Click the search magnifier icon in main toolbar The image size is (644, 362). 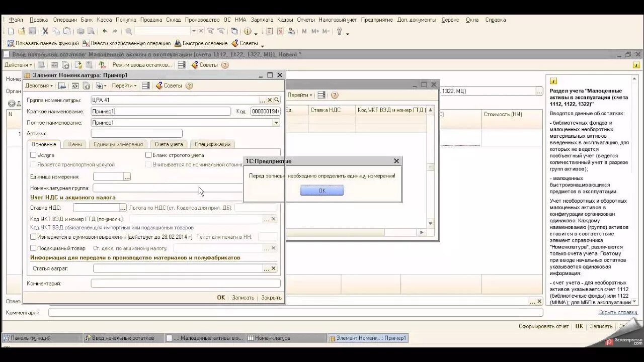[x=129, y=31]
